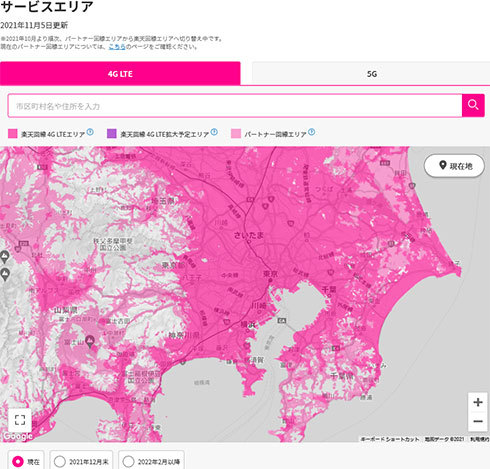Click the 川崎 label on the map
The image size is (490, 469).
click(x=259, y=306)
